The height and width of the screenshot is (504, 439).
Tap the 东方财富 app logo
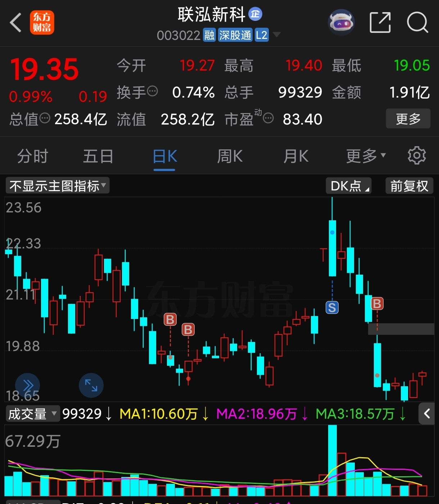point(42,22)
